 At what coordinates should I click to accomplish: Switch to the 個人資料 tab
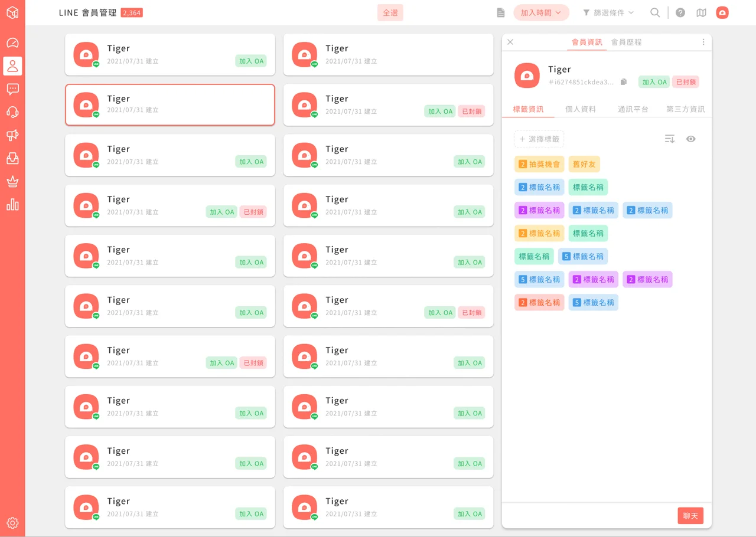pos(581,109)
